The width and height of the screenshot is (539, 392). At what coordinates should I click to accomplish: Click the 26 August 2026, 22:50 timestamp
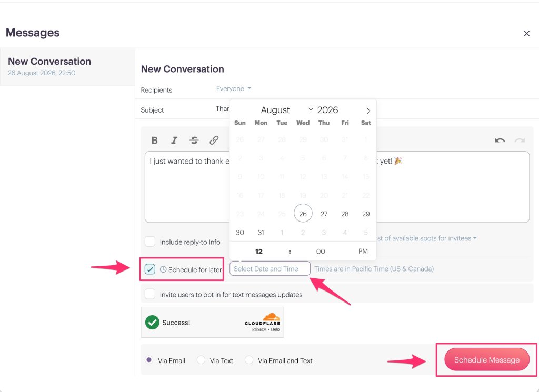click(42, 73)
